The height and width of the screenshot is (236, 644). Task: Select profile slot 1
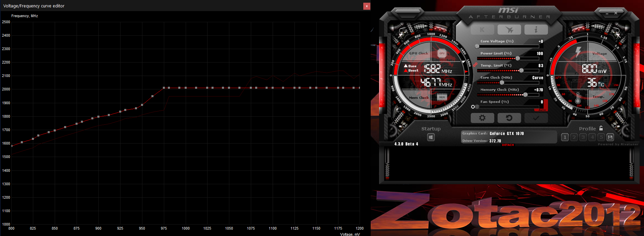coord(565,137)
